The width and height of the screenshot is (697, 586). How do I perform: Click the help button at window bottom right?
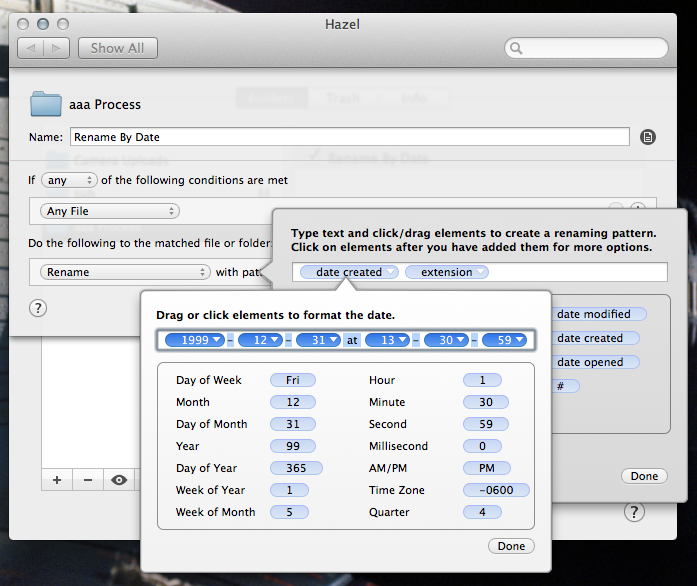[x=634, y=512]
